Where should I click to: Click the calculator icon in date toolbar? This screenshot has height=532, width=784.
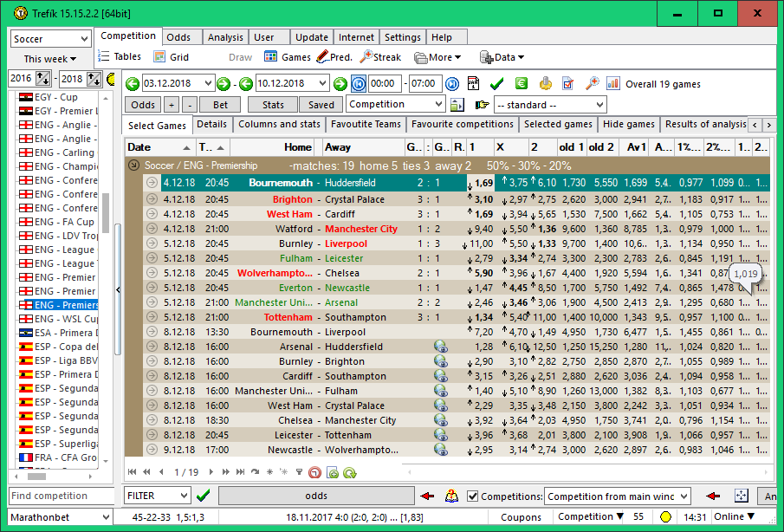coord(473,84)
